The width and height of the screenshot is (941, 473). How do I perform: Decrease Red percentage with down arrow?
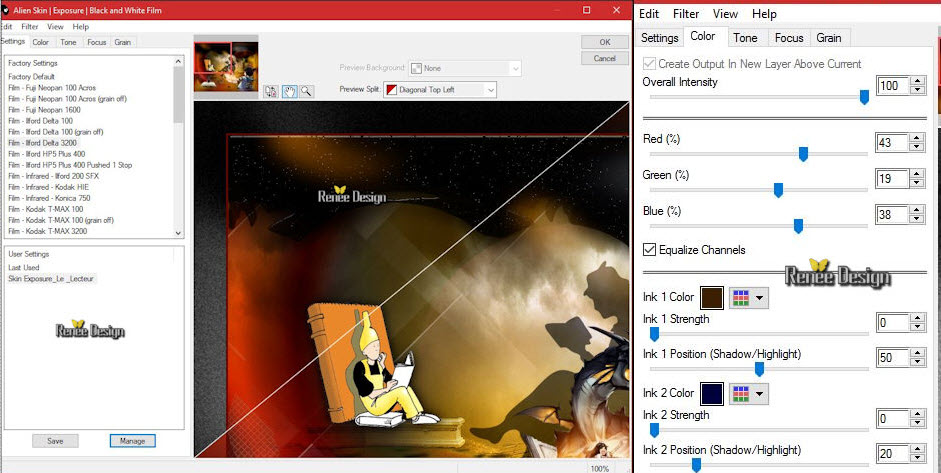917,148
